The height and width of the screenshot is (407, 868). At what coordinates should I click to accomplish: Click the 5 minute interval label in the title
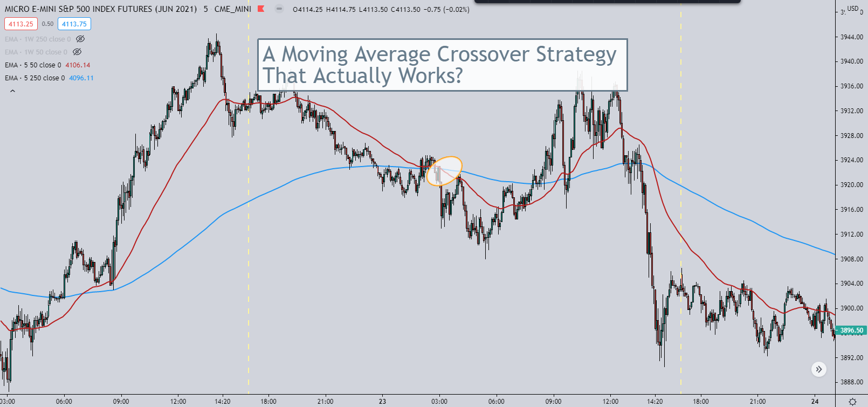[x=206, y=9]
